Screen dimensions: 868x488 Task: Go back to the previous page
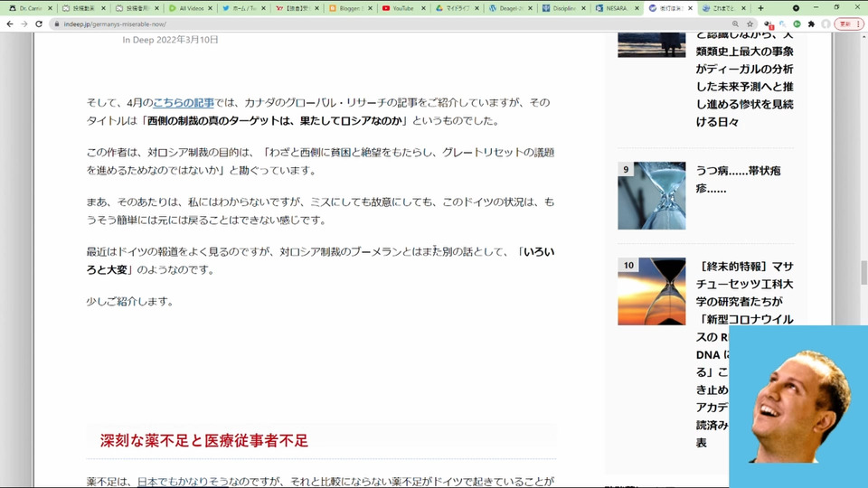[x=9, y=23]
